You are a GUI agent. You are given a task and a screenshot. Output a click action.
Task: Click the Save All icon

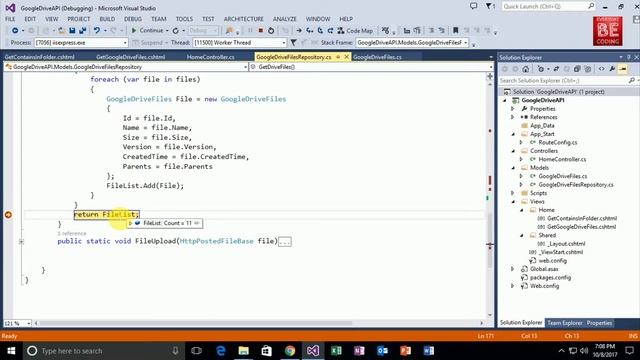(x=82, y=31)
